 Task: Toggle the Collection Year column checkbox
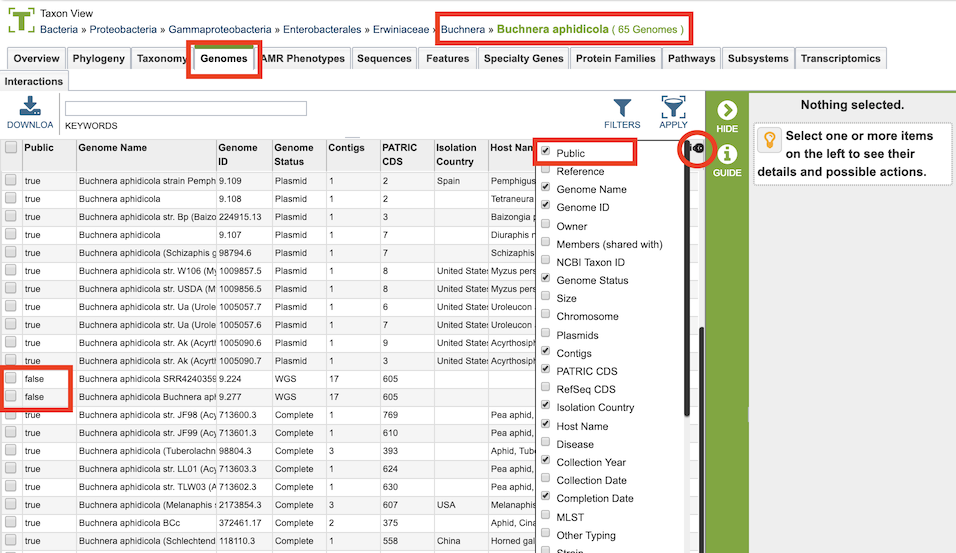tap(546, 460)
